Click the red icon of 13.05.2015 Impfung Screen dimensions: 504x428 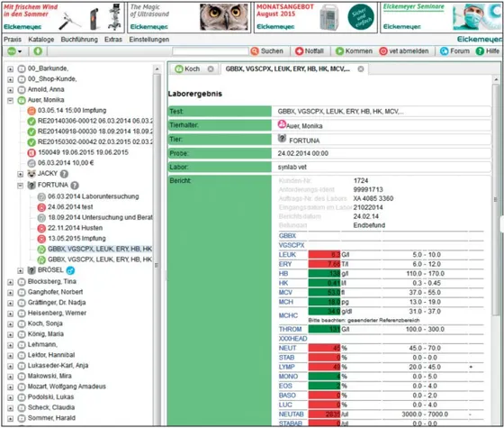coord(41,239)
